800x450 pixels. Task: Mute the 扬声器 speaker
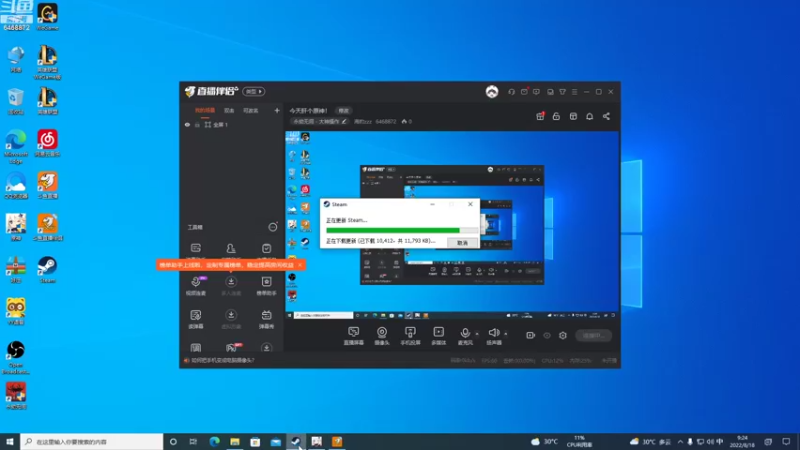click(493, 336)
